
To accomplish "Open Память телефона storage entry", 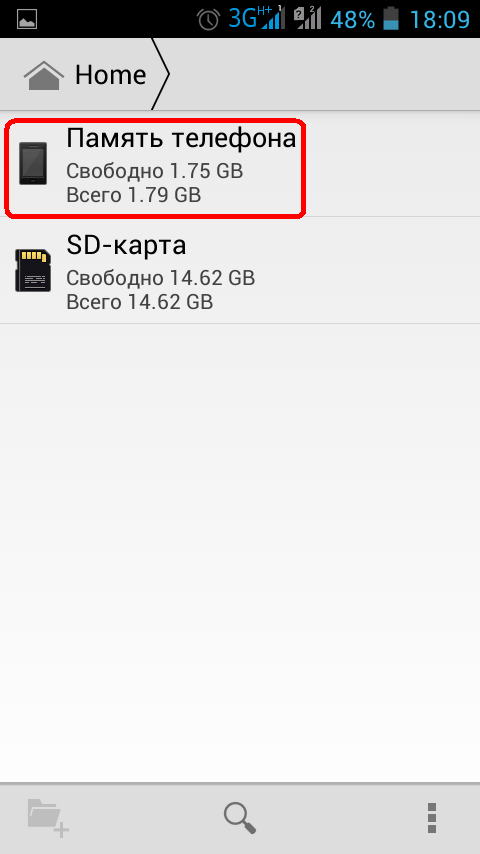I will pyautogui.click(x=240, y=164).
